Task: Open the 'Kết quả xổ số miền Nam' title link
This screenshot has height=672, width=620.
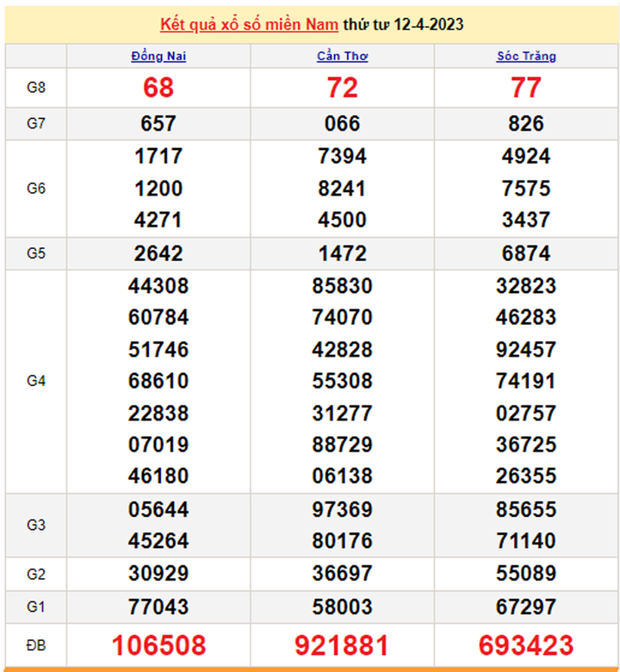Action: point(249,24)
